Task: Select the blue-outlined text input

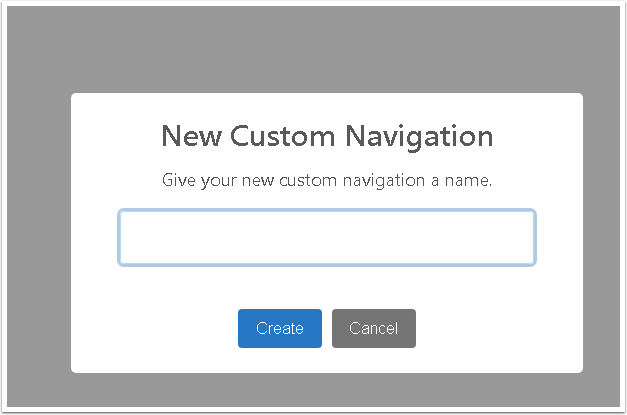Action: pos(326,238)
